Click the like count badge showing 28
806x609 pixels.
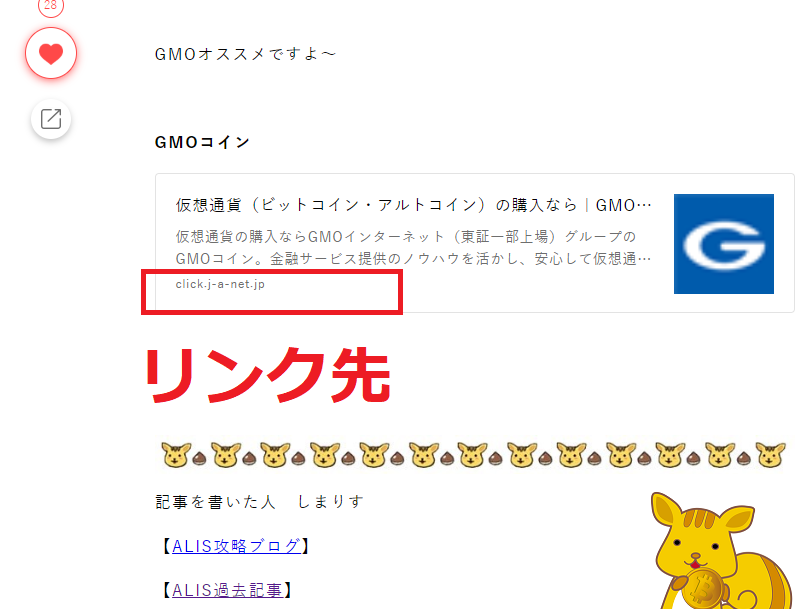point(50,6)
